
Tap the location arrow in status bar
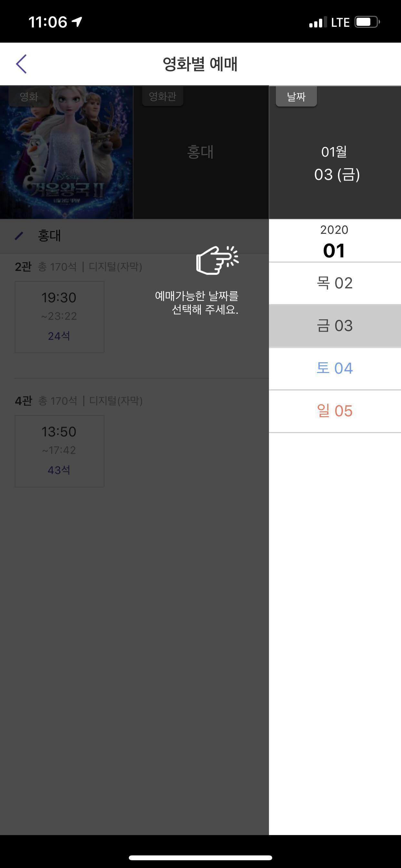(77, 22)
